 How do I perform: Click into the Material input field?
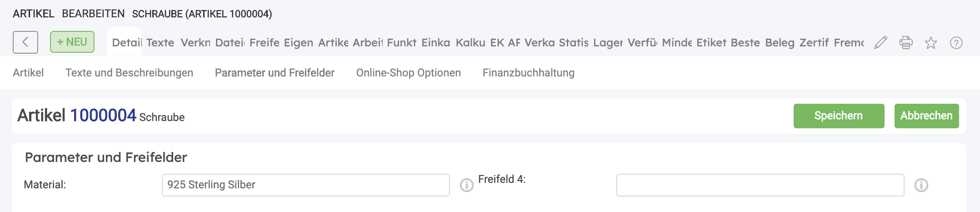[305, 185]
